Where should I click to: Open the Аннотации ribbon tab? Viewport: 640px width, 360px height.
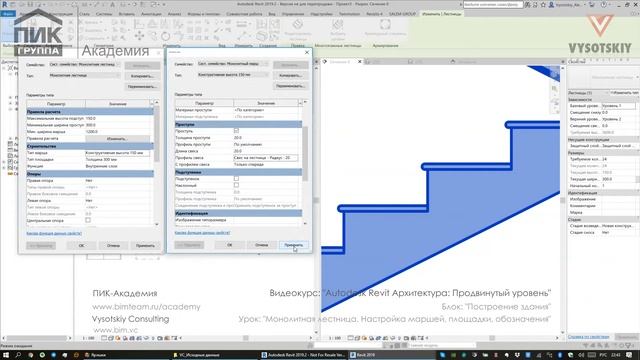[x=151, y=14]
